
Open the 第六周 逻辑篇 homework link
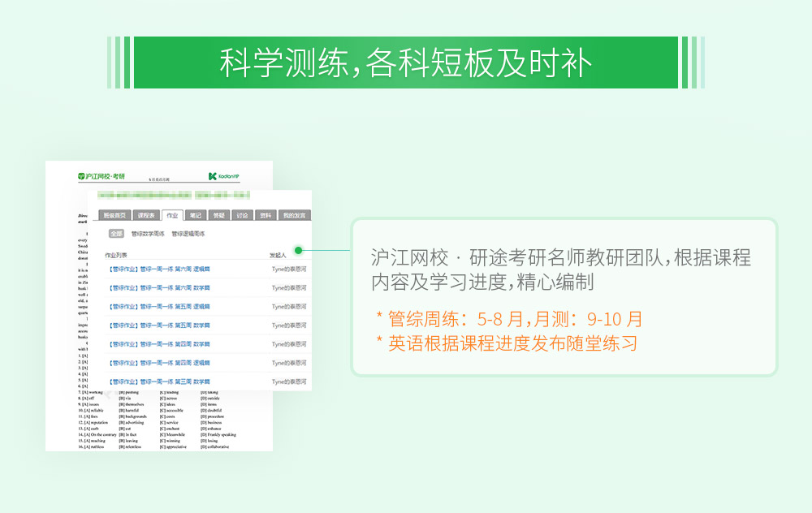pos(160,269)
